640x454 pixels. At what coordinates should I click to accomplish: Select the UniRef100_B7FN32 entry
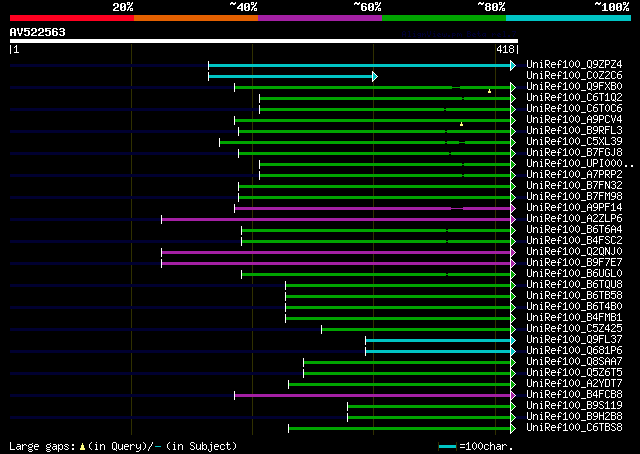(x=574, y=186)
